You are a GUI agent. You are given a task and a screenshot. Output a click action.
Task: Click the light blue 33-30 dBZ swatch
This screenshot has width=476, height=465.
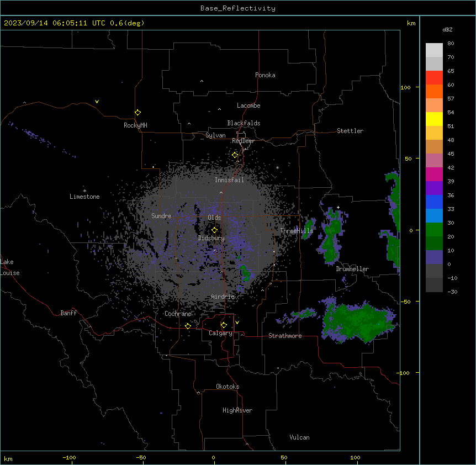(434, 216)
